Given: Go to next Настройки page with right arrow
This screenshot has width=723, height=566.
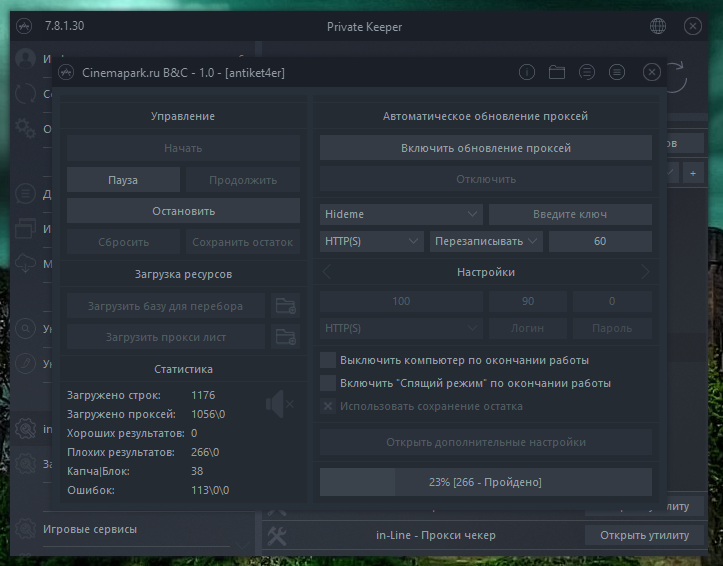Looking at the screenshot, I should [x=645, y=272].
